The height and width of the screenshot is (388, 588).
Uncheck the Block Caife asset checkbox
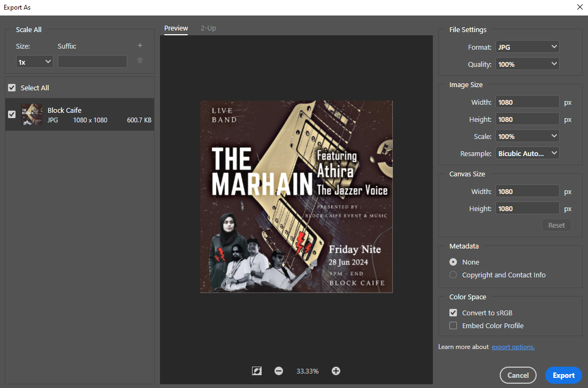[x=12, y=114]
